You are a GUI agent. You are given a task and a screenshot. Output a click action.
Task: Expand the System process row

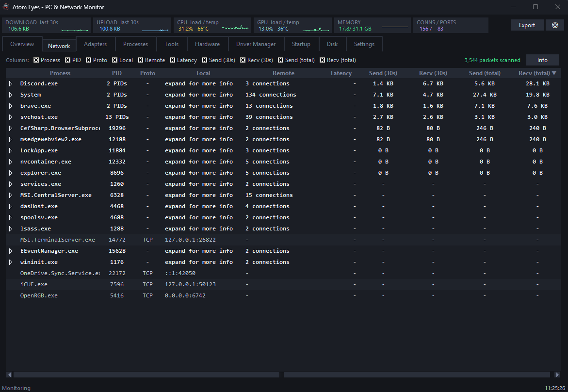click(x=11, y=95)
